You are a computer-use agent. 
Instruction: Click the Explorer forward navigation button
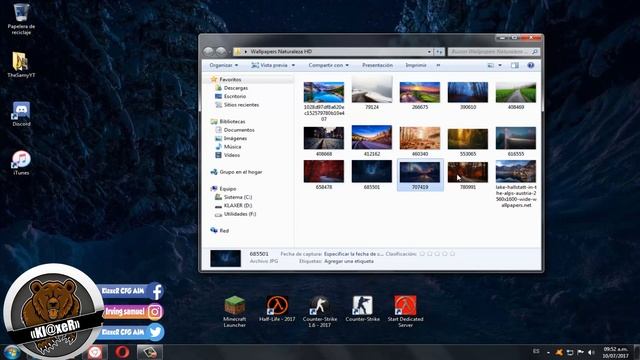tap(221, 51)
